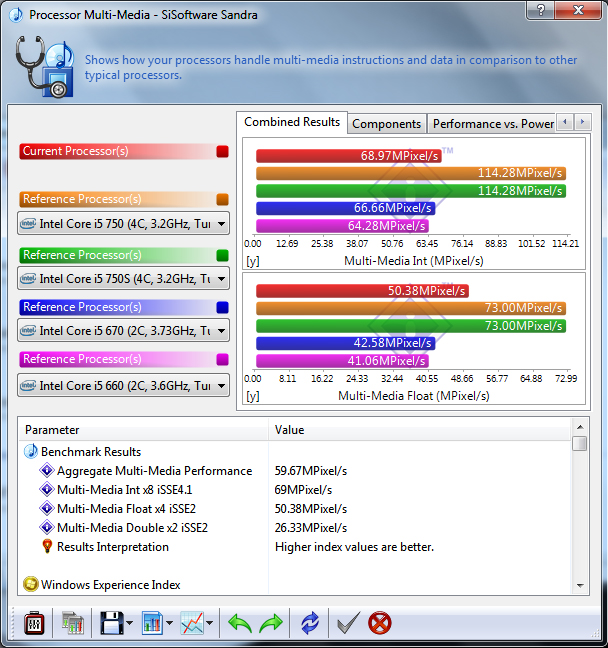The image size is (608, 648).
Task: Click the orange 73.00MPixel/s bar
Action: tap(411, 308)
